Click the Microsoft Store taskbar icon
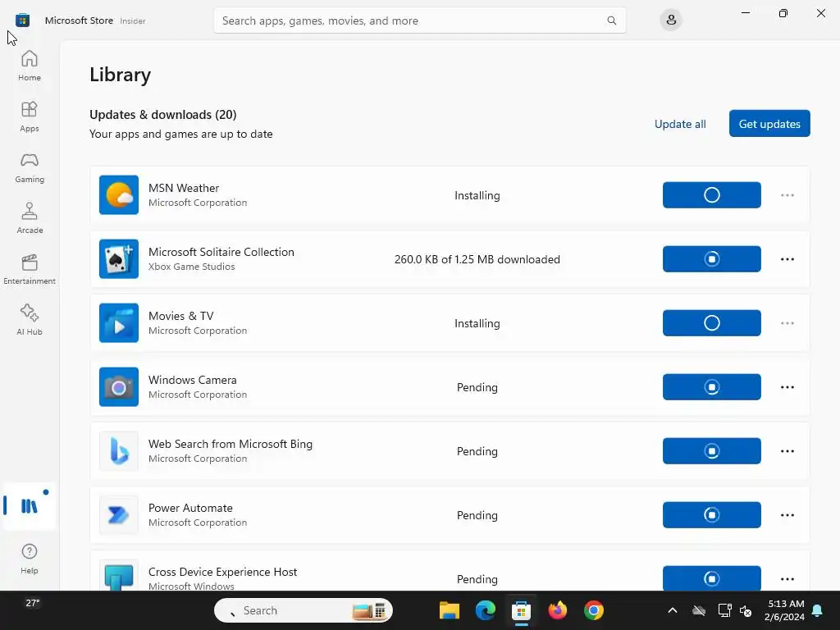840x630 pixels. (x=521, y=610)
